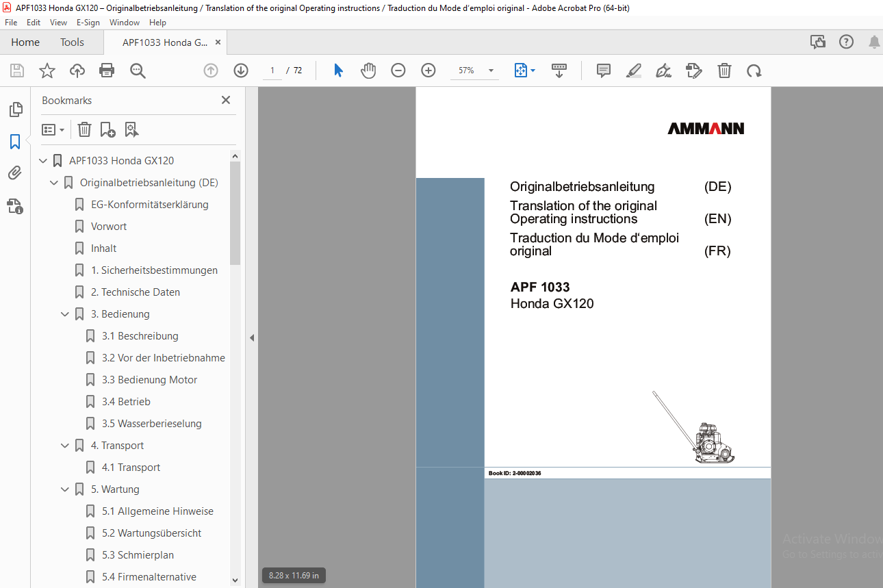Open the share feedback icon at top right
The width and height of the screenshot is (883, 588).
[x=818, y=42]
